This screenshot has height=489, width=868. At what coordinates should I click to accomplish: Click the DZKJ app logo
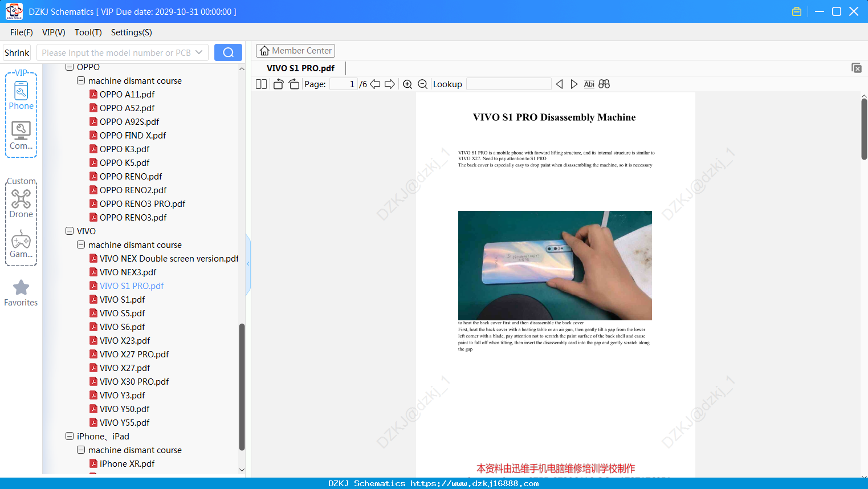(14, 11)
